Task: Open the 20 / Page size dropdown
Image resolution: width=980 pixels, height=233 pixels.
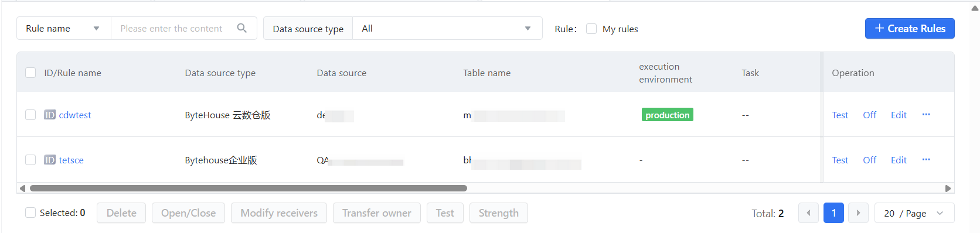Action: (914, 213)
